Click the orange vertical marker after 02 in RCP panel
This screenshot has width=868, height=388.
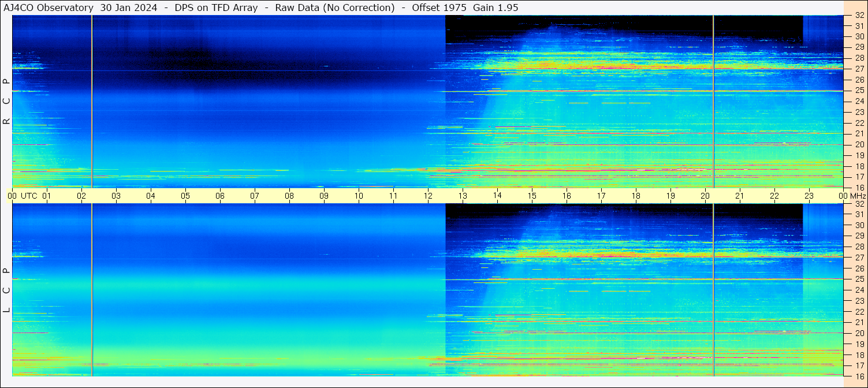pyautogui.click(x=92, y=102)
